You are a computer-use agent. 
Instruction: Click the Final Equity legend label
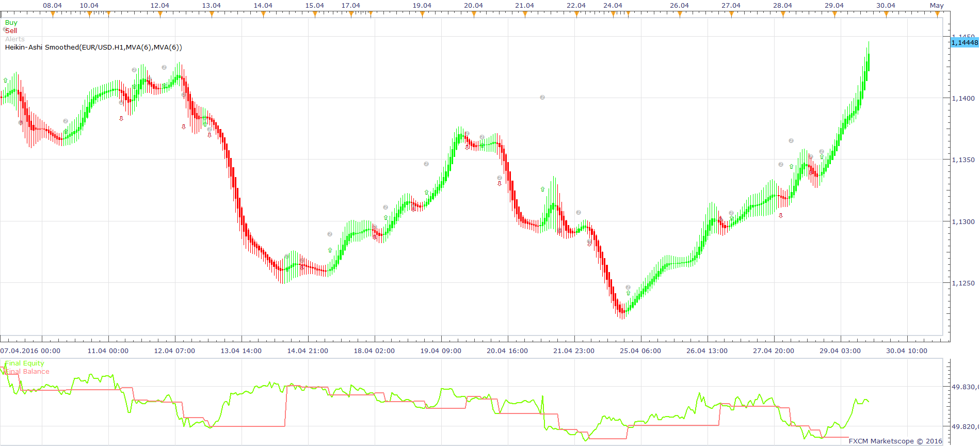click(x=24, y=363)
